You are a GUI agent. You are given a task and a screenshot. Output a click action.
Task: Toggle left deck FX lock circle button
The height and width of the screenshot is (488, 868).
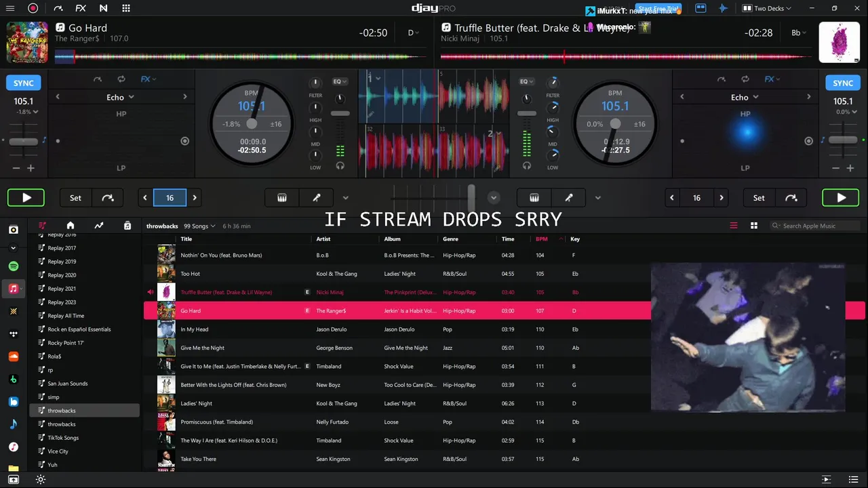[x=184, y=141]
